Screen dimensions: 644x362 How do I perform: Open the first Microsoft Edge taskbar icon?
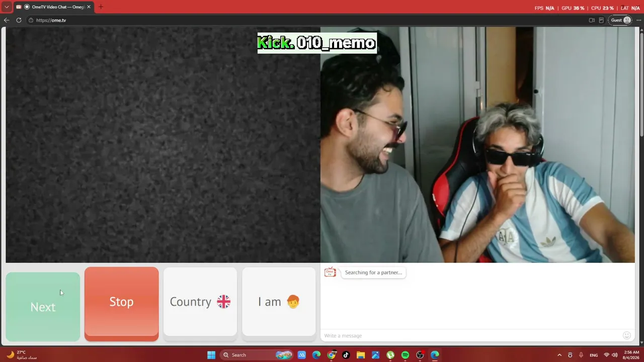(316, 355)
